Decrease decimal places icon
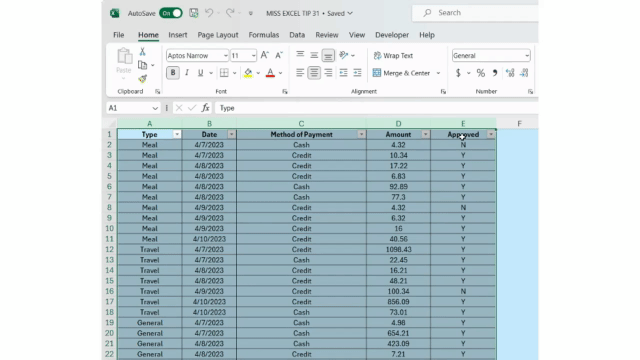This screenshot has width=640, height=360. pos(524,73)
